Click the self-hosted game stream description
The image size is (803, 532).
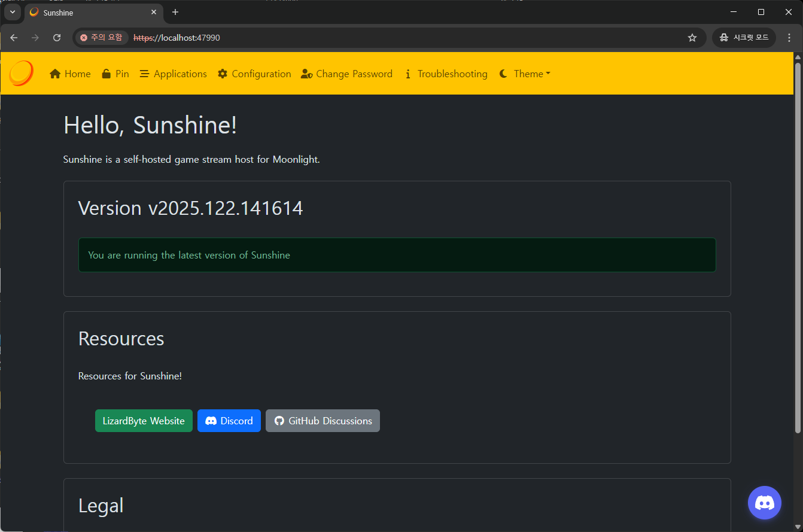191,160
